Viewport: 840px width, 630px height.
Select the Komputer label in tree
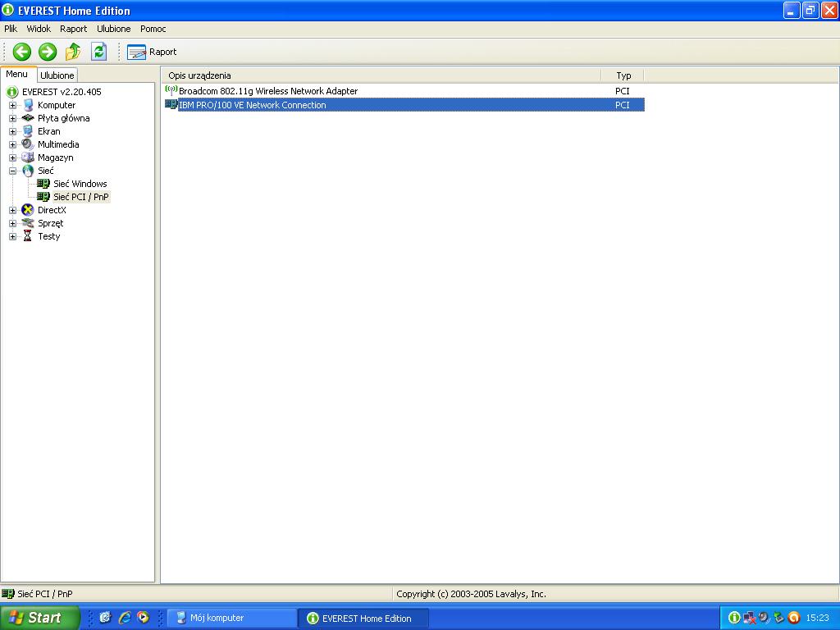coord(57,106)
